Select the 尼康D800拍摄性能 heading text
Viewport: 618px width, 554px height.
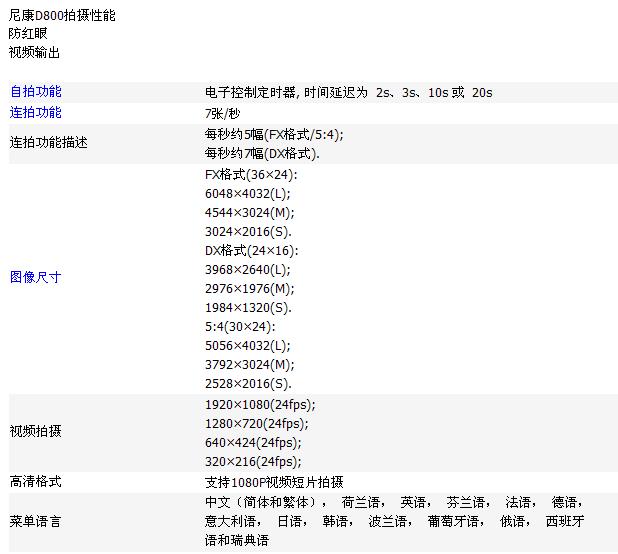(x=62, y=15)
